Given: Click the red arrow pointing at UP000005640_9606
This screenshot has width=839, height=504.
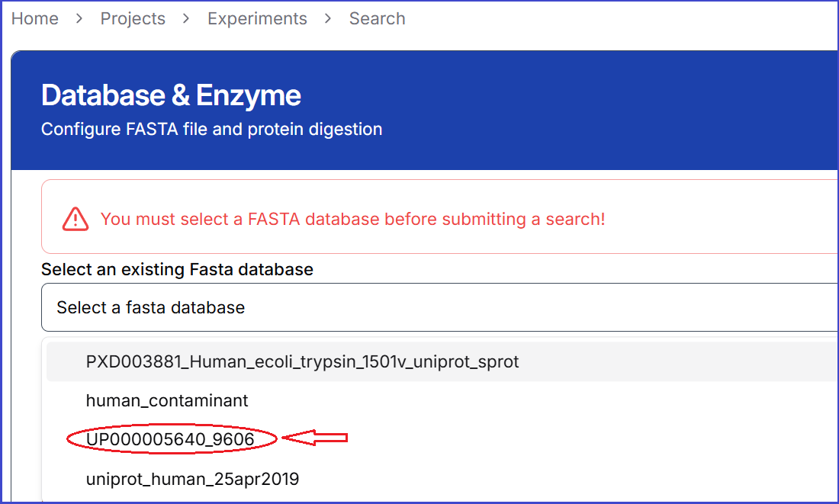Looking at the screenshot, I should [x=316, y=438].
